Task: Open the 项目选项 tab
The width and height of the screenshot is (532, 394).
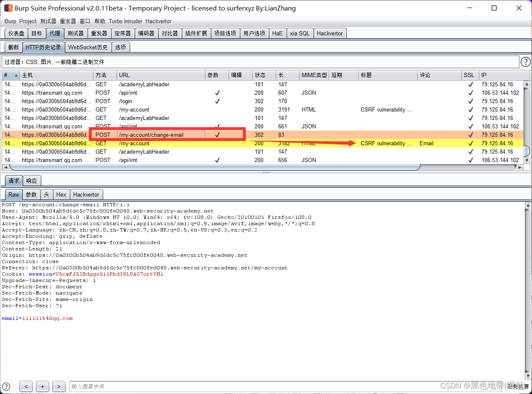Action: tap(225, 33)
